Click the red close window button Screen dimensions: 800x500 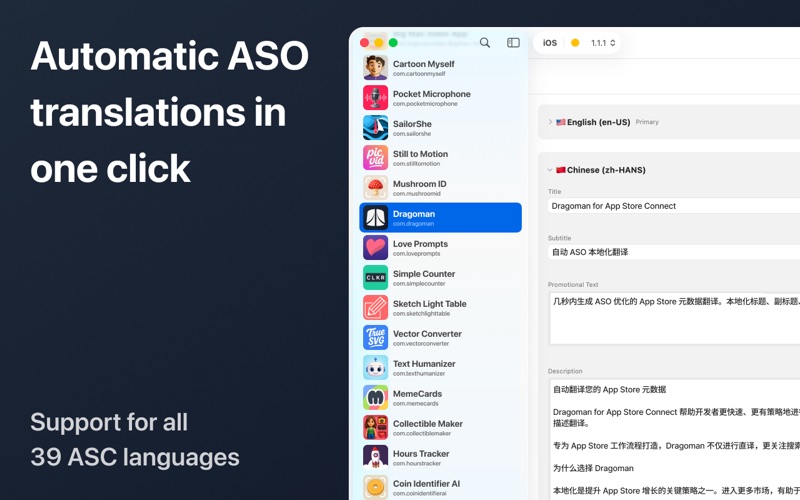[x=364, y=43]
